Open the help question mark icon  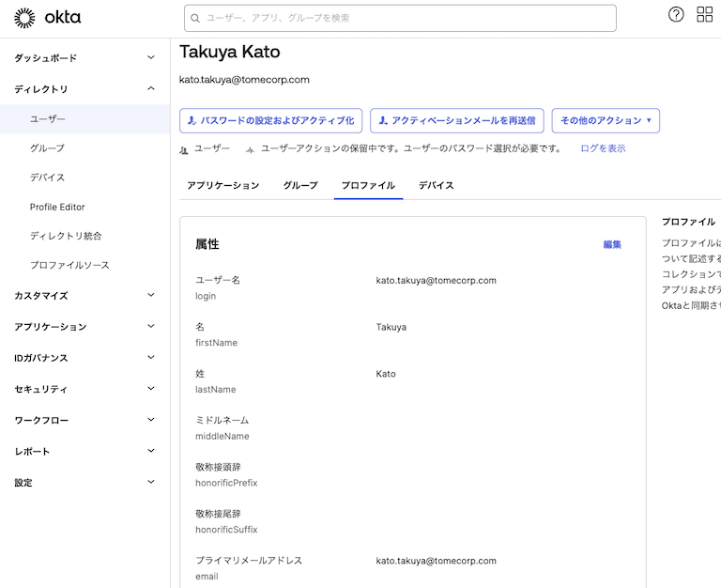[x=676, y=15]
